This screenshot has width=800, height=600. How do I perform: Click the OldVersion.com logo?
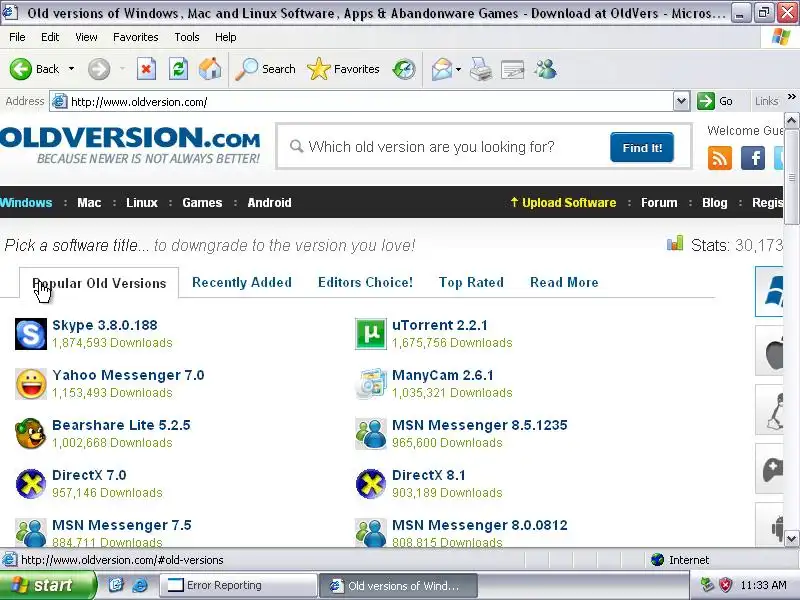tap(130, 144)
